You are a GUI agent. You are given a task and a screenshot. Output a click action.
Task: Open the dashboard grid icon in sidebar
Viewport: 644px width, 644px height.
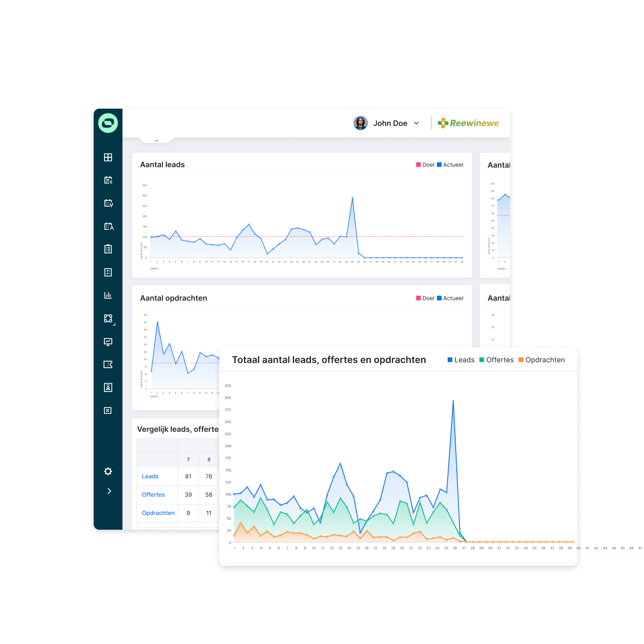point(108,157)
